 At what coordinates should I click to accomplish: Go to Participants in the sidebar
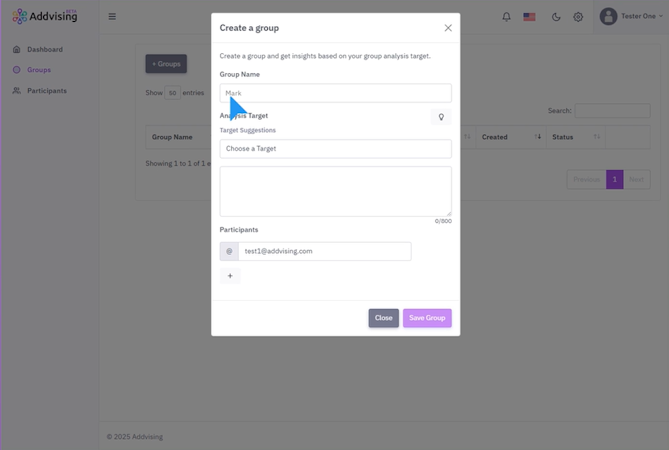47,91
